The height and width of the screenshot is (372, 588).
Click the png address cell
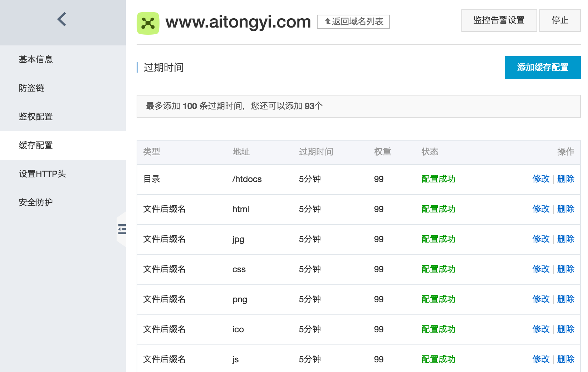click(240, 299)
